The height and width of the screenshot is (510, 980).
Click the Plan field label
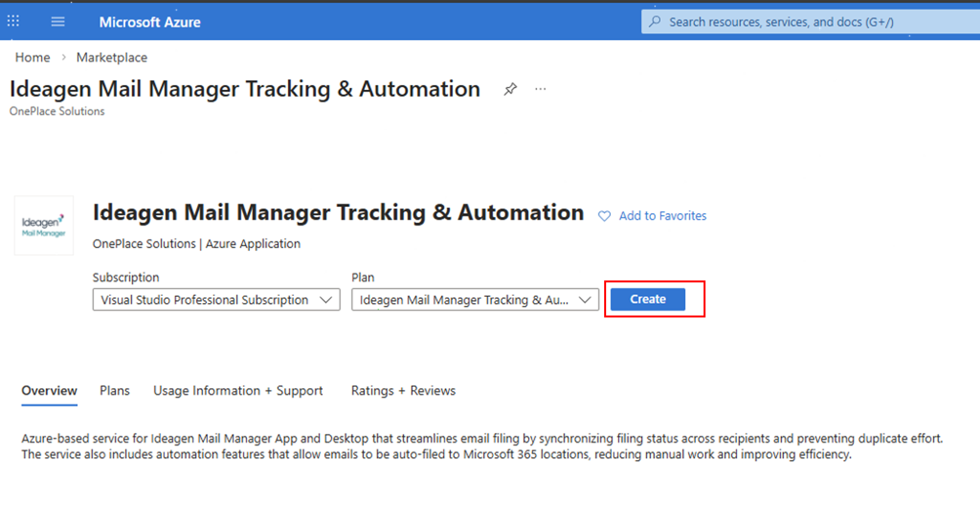(363, 278)
